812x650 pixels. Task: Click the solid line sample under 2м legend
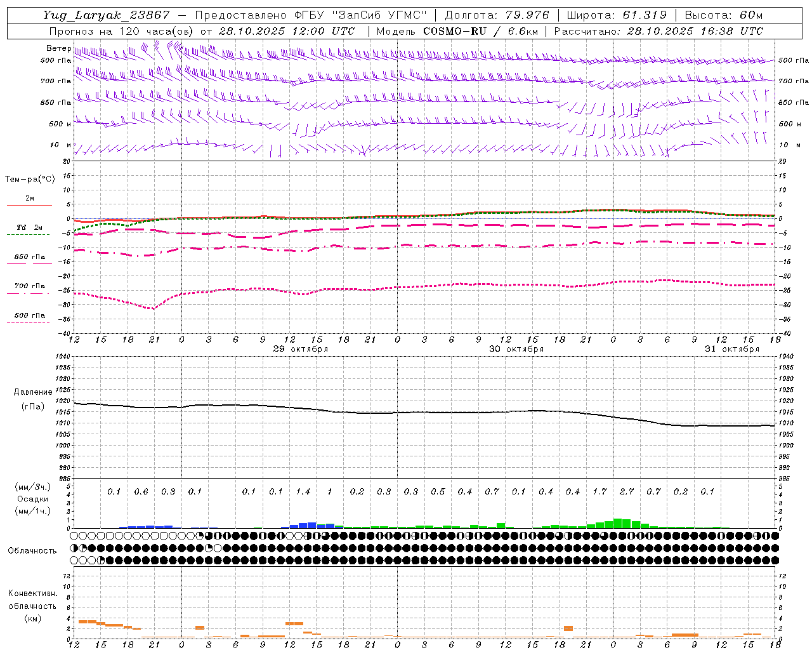pyautogui.click(x=29, y=205)
